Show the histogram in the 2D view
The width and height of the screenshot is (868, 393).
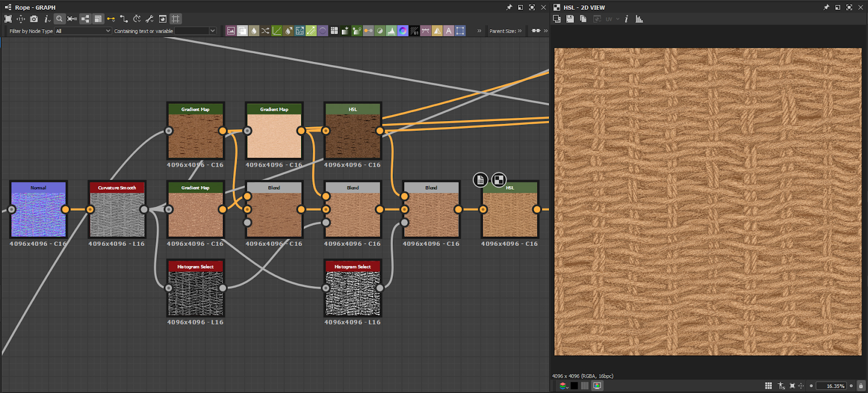coord(639,19)
